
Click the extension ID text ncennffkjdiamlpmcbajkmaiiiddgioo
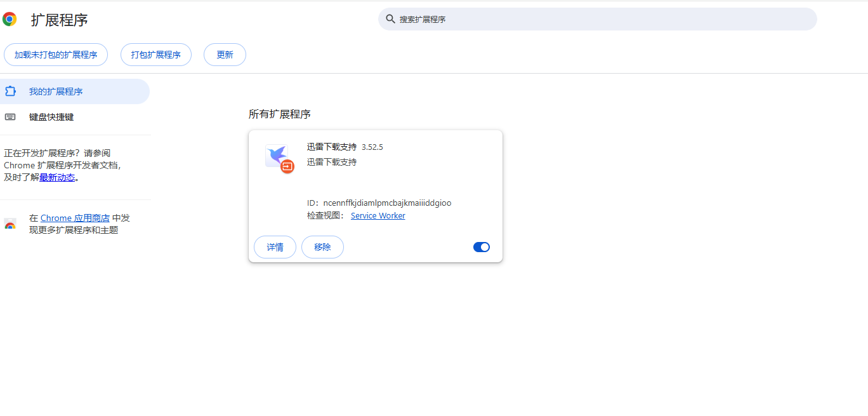pos(387,203)
